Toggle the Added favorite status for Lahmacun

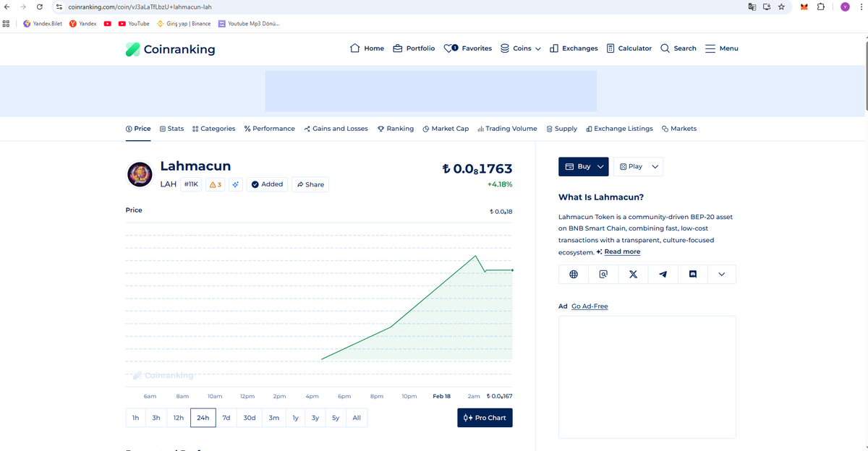point(267,184)
